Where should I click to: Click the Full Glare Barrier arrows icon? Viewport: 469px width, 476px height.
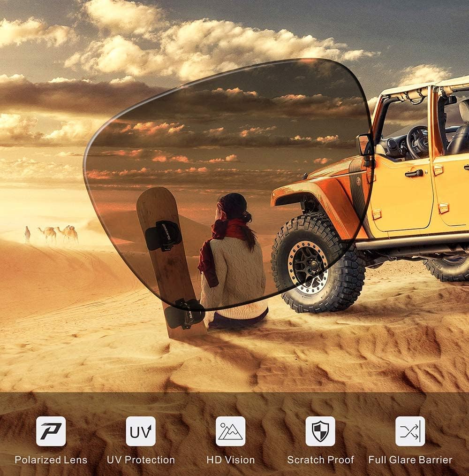410,431
